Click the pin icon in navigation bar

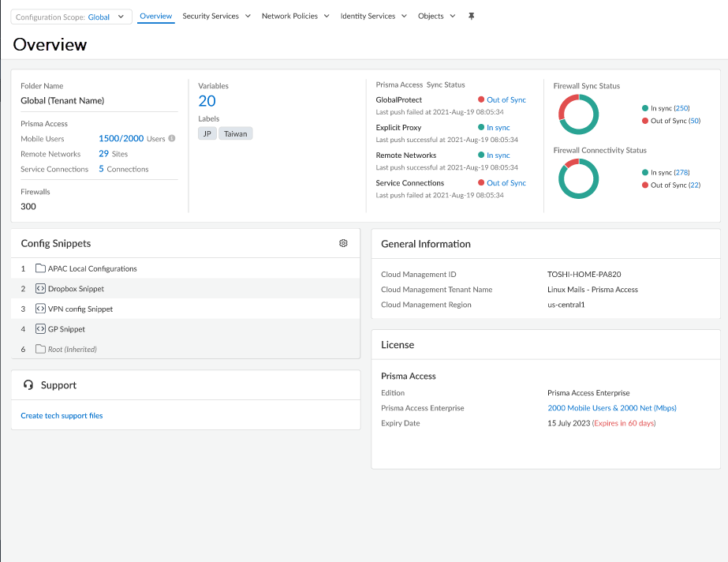pos(472,17)
